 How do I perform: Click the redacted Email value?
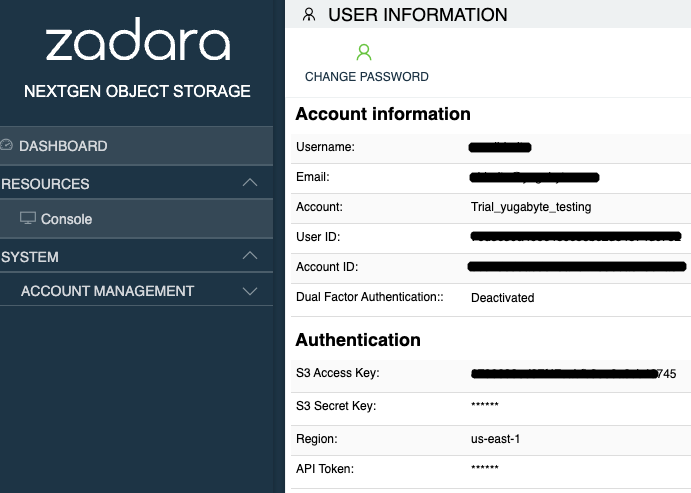[x=535, y=177]
